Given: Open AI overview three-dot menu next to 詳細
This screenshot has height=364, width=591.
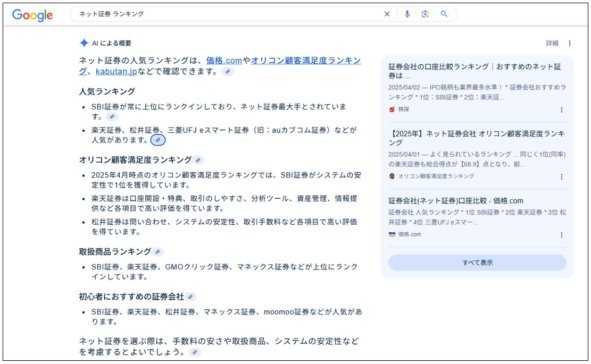Looking at the screenshot, I should [x=570, y=43].
